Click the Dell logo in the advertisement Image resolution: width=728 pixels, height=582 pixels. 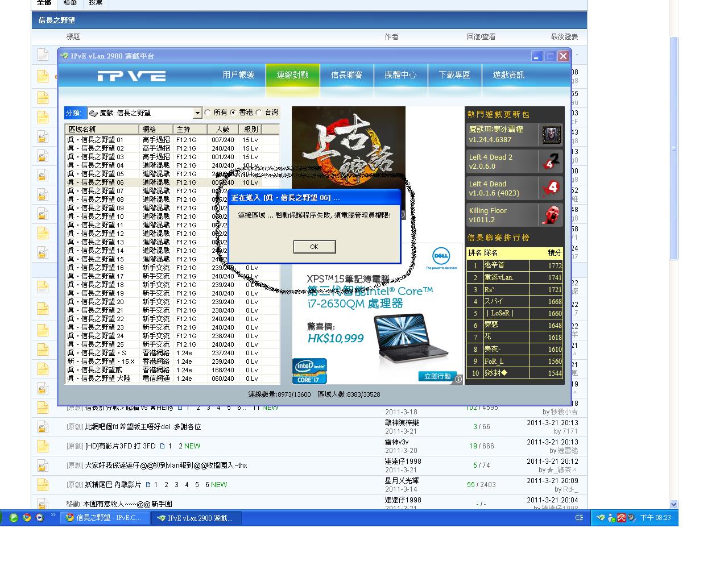441,255
